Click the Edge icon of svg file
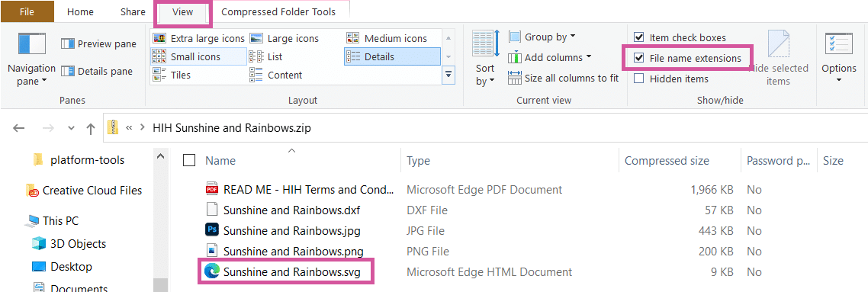 211,271
